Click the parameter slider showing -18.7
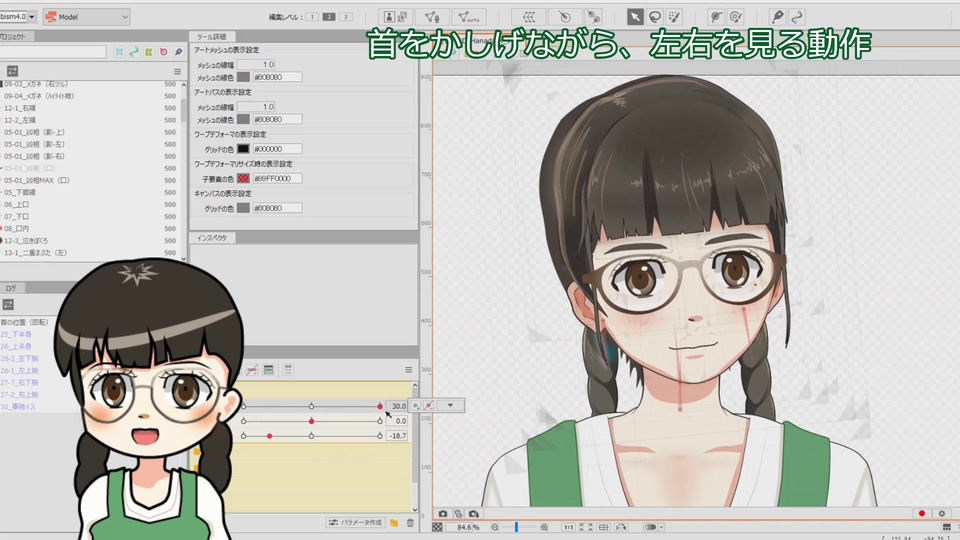 312,436
